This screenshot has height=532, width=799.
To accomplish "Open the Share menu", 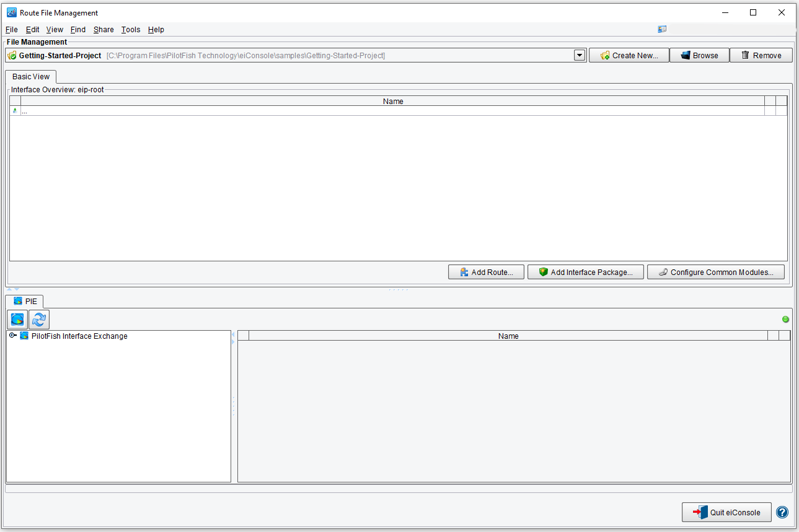I will (x=104, y=29).
